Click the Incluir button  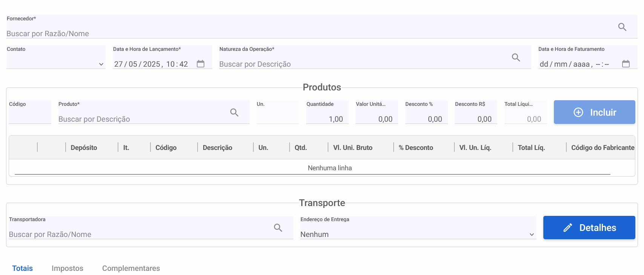(x=594, y=112)
